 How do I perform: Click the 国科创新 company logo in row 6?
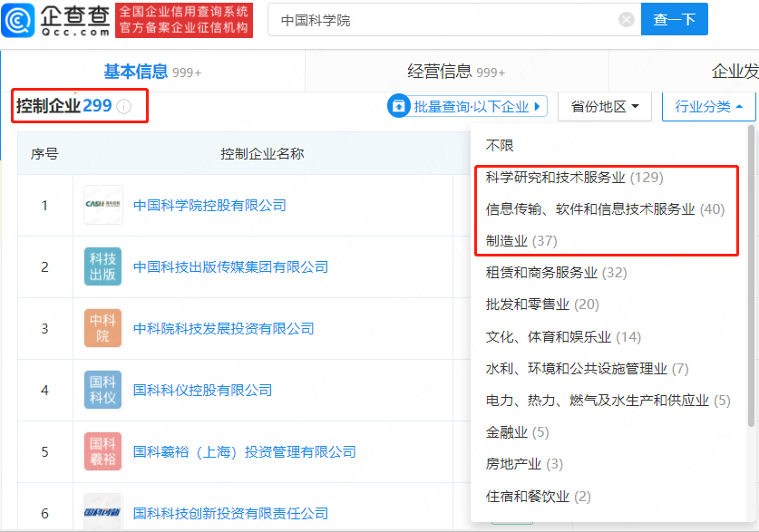[103, 512]
